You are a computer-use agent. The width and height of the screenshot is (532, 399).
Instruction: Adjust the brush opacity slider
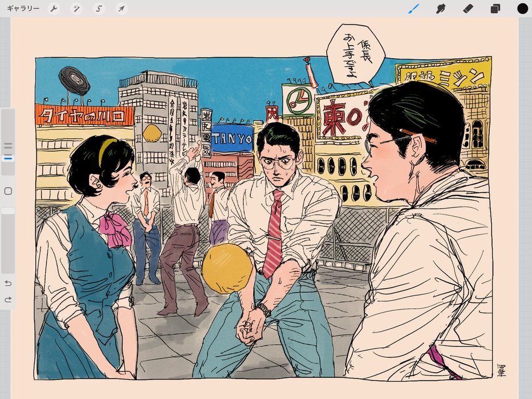(8, 240)
